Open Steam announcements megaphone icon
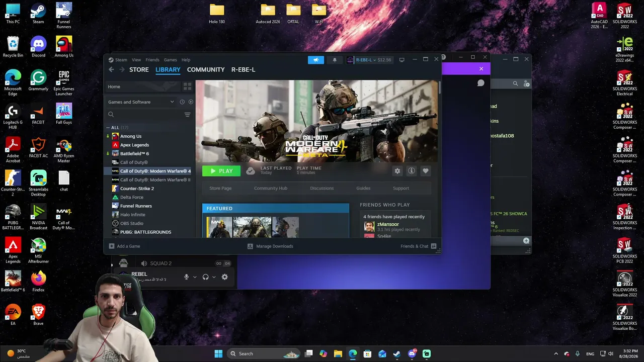 [316, 60]
